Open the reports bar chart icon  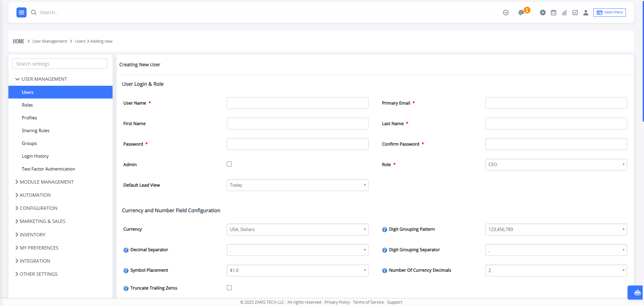click(564, 12)
